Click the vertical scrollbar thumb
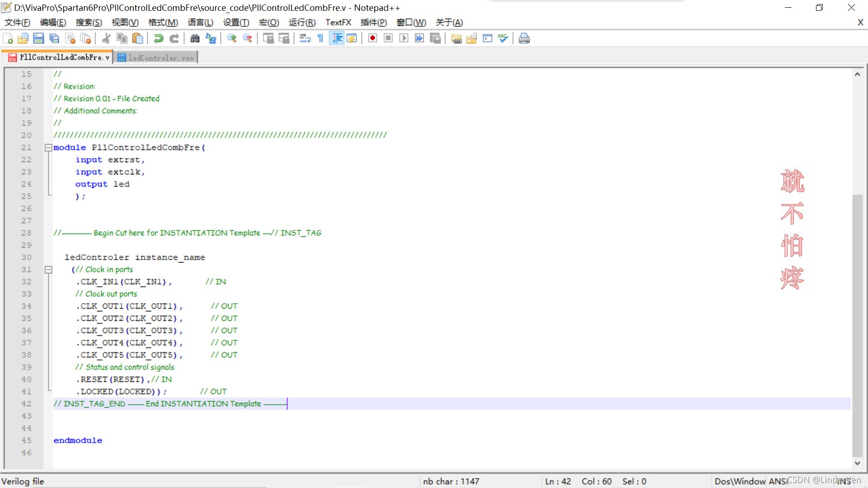Image resolution: width=868 pixels, height=488 pixels. coord(857,325)
